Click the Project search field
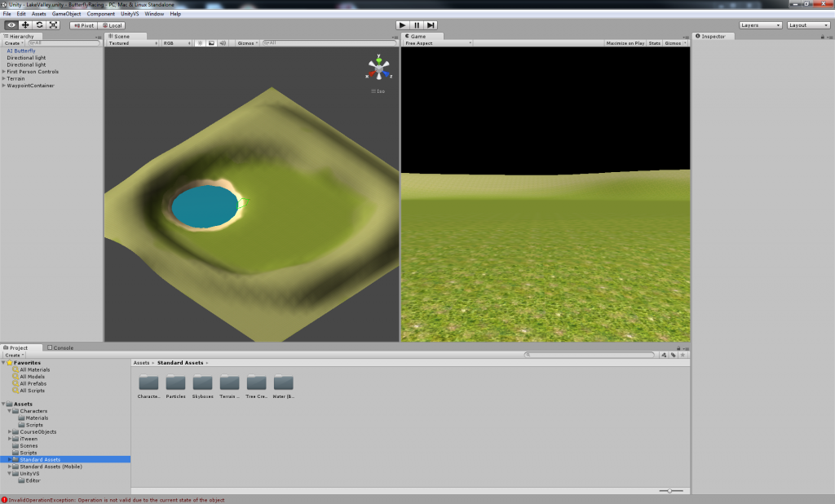Screen dimensions: 835x504 [589, 355]
